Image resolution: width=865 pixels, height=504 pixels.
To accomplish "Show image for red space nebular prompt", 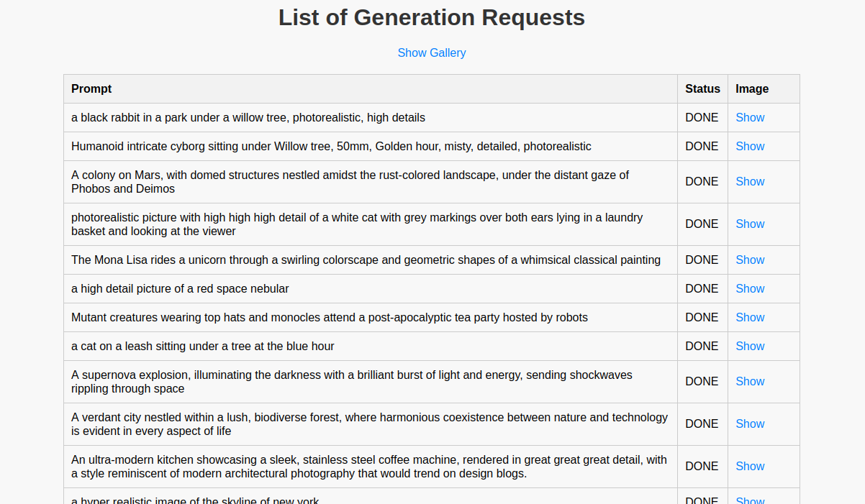I will [750, 288].
